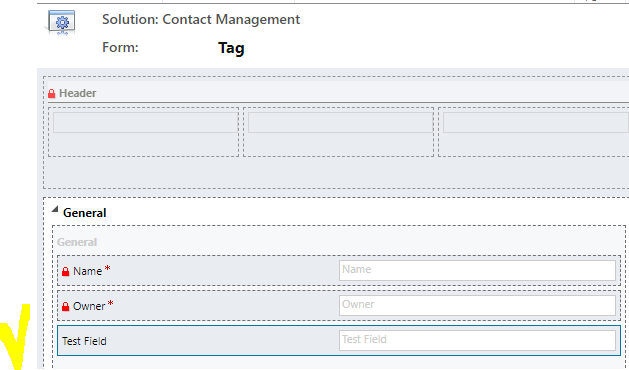Select the Name field label
This screenshot has width=629, height=370.
coord(87,271)
